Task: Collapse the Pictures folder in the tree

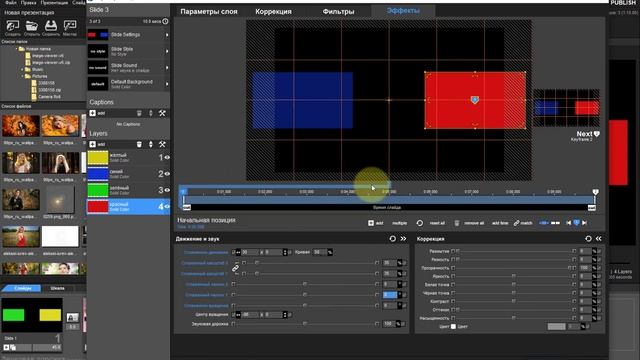Action: (22, 76)
